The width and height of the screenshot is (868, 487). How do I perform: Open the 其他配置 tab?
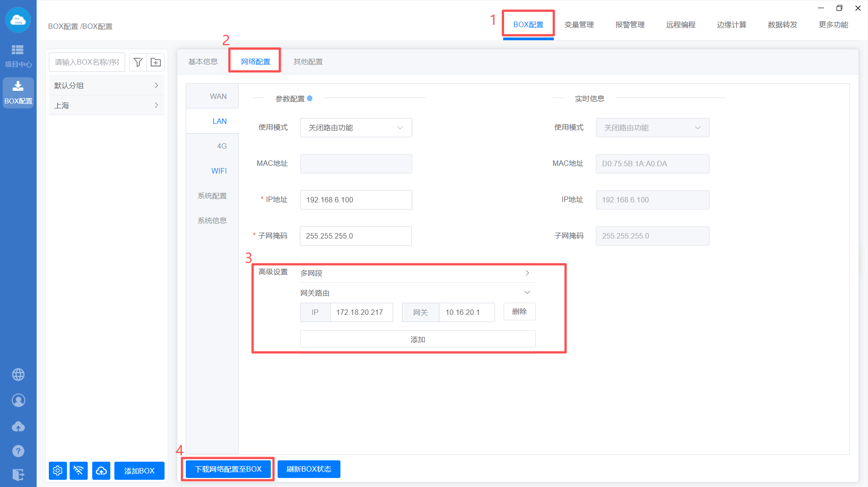coord(308,62)
